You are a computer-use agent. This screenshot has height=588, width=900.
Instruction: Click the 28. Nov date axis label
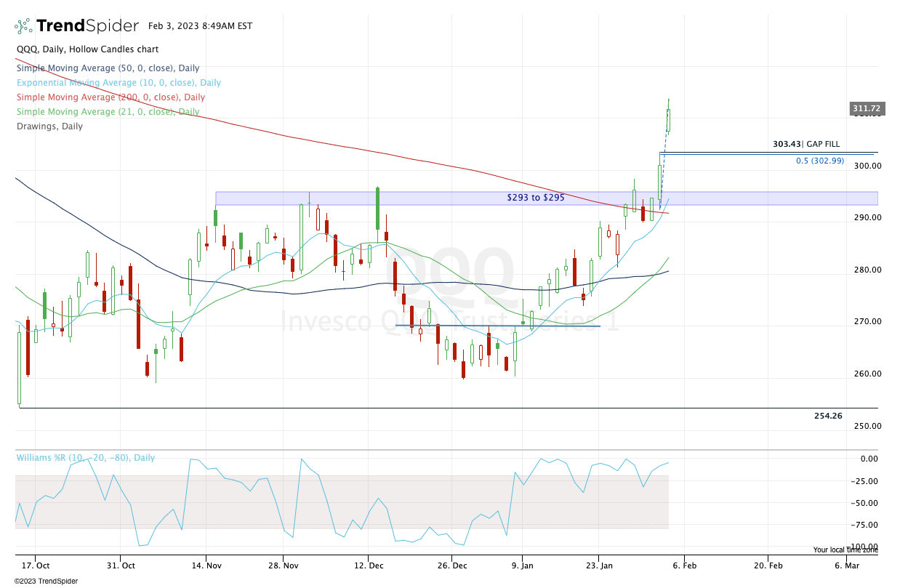pyautogui.click(x=284, y=565)
